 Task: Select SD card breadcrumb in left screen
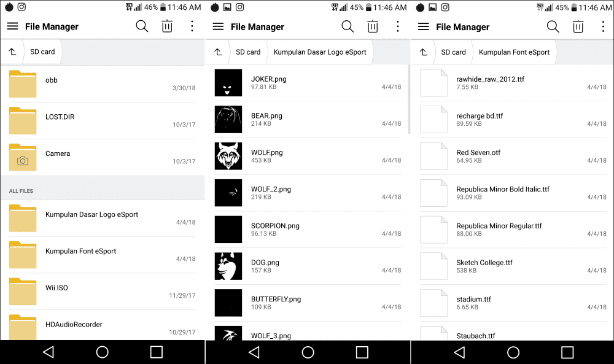[42, 52]
